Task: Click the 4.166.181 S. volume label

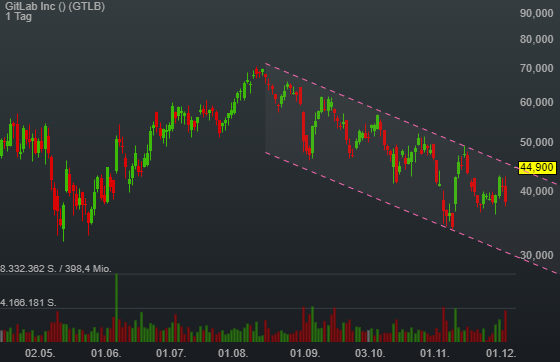Action: click(28, 303)
